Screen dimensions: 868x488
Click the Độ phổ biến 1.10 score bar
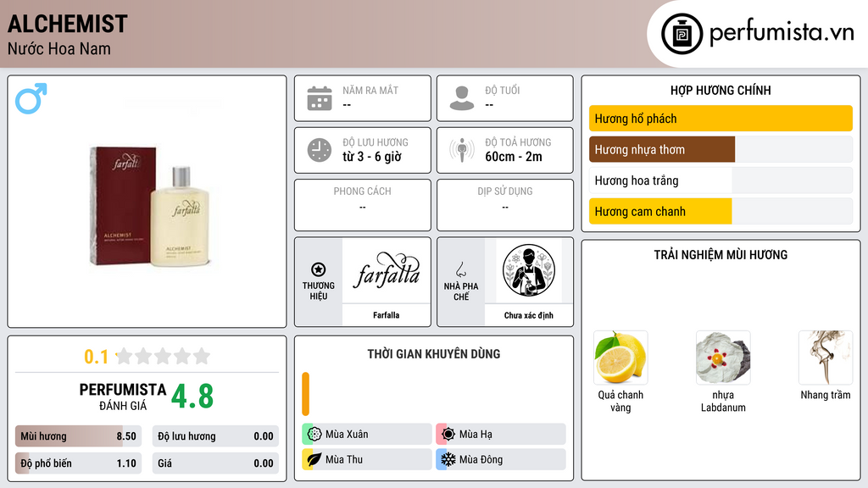(x=78, y=463)
